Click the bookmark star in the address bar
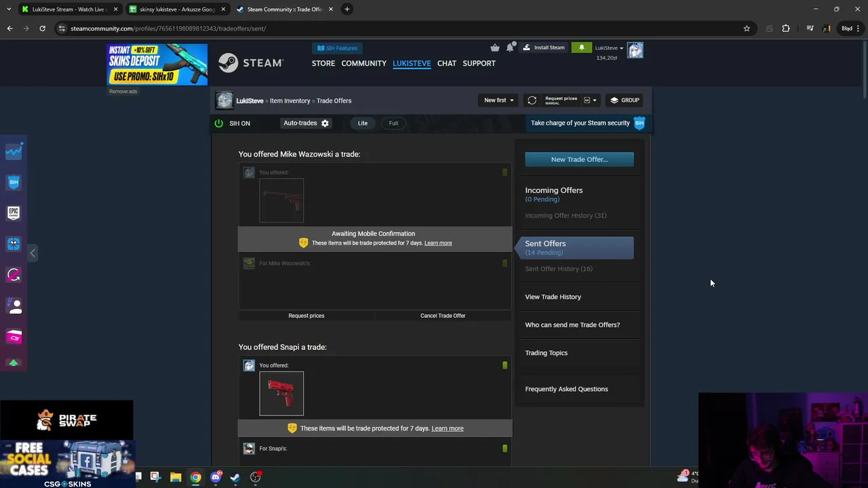Viewport: 868px width, 488px height. pos(747,28)
